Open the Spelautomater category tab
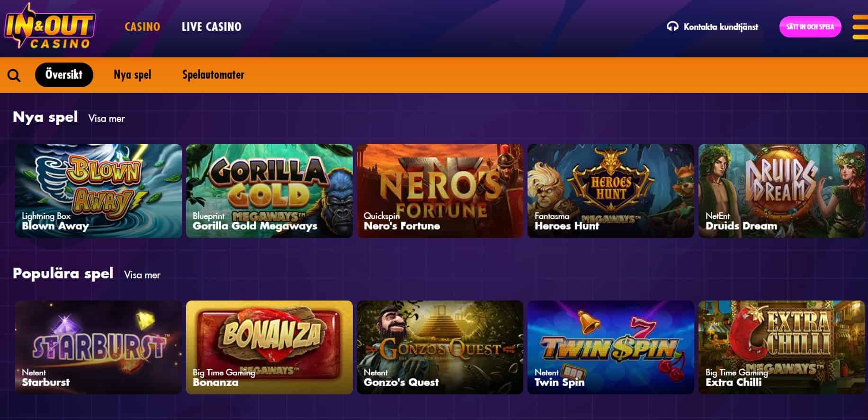 pyautogui.click(x=214, y=75)
